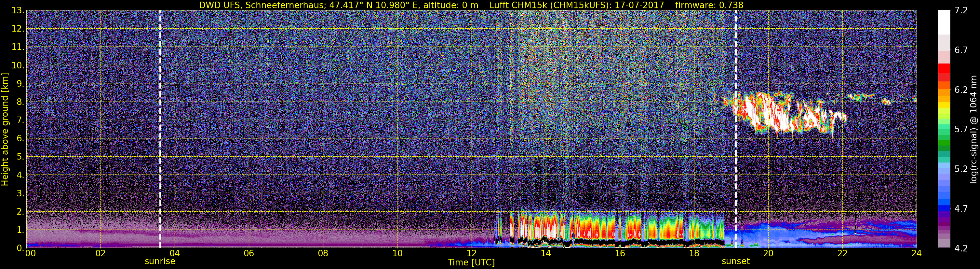The height and width of the screenshot is (269, 980).
Task: Click the colorbar value label '5.2'
Action: pyautogui.click(x=961, y=169)
